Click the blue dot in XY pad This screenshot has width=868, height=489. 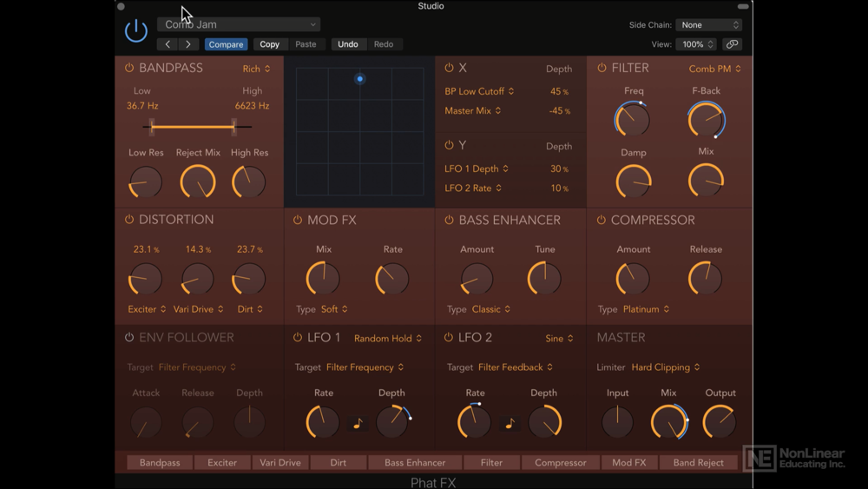point(360,79)
